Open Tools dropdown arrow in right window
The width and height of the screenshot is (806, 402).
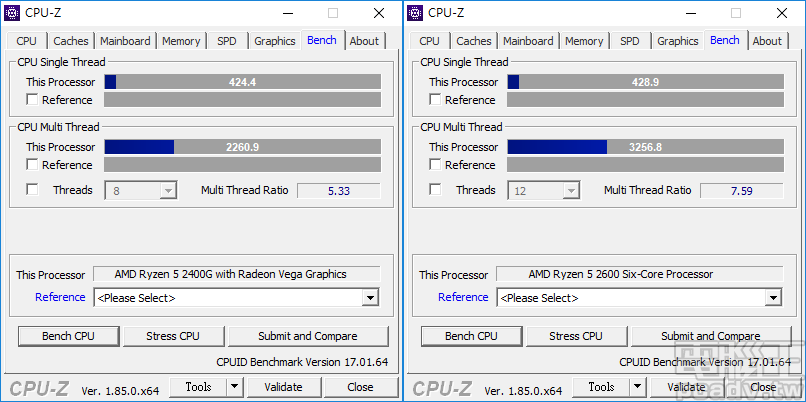pos(637,387)
